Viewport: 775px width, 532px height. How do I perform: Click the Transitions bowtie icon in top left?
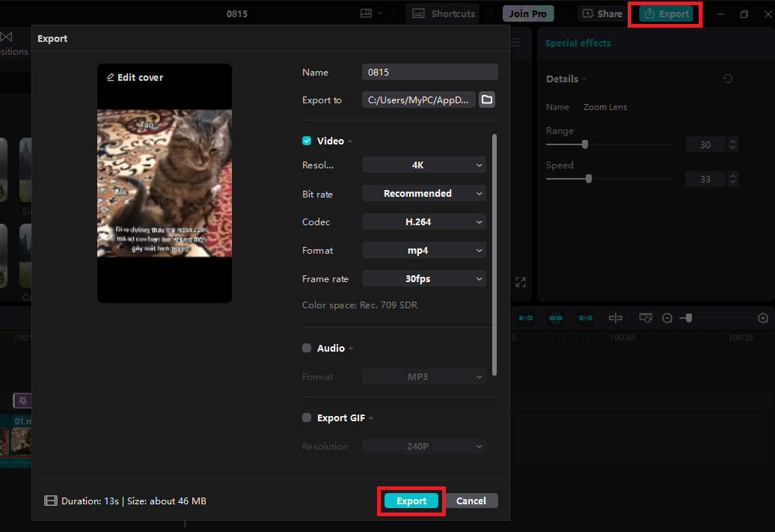pos(7,37)
